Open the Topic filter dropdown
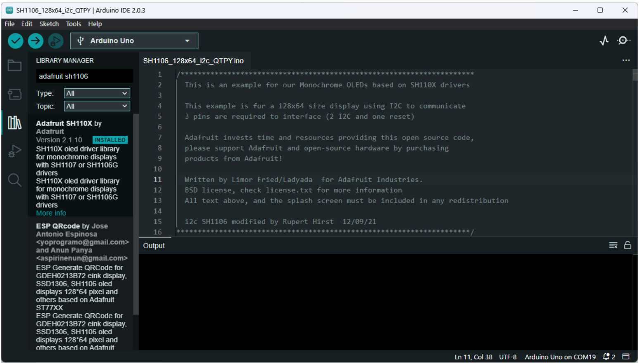The image size is (639, 364). tap(97, 106)
